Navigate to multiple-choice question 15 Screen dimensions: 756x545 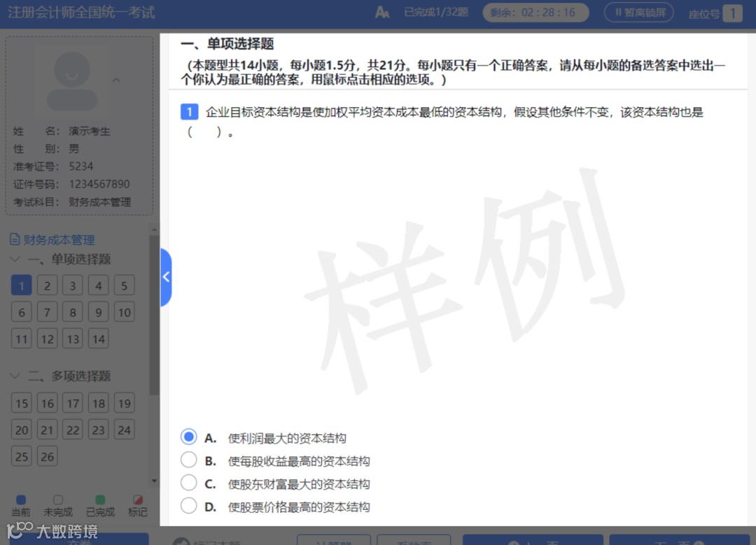[x=21, y=403]
